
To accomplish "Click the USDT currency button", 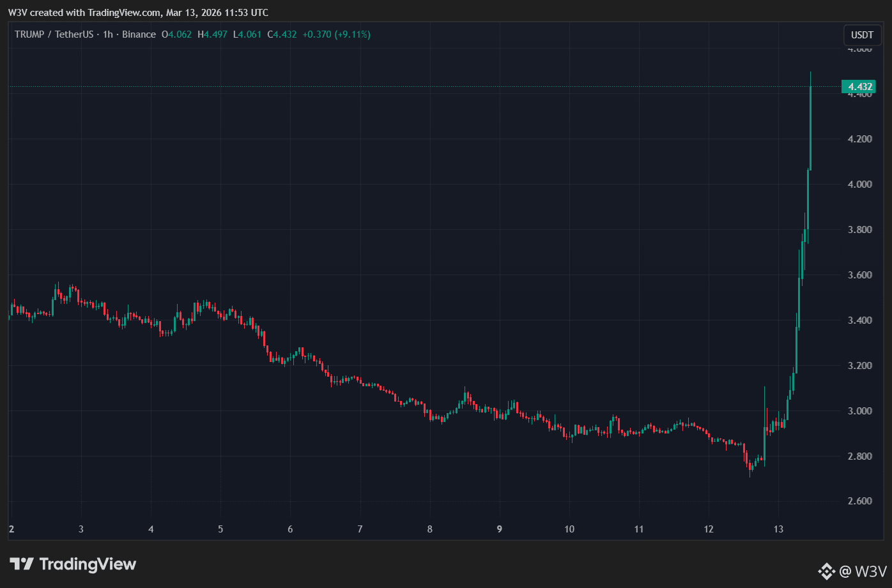I will coord(862,35).
